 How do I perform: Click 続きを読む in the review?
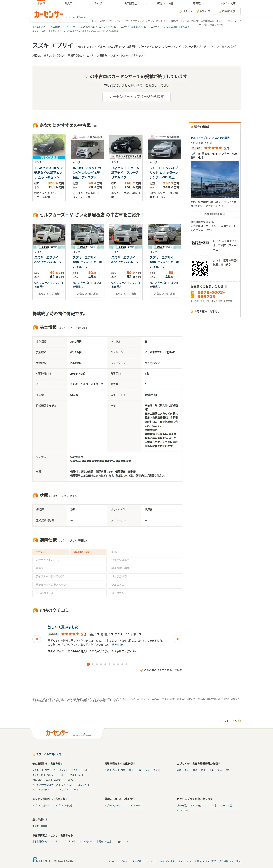[x=118, y=645]
